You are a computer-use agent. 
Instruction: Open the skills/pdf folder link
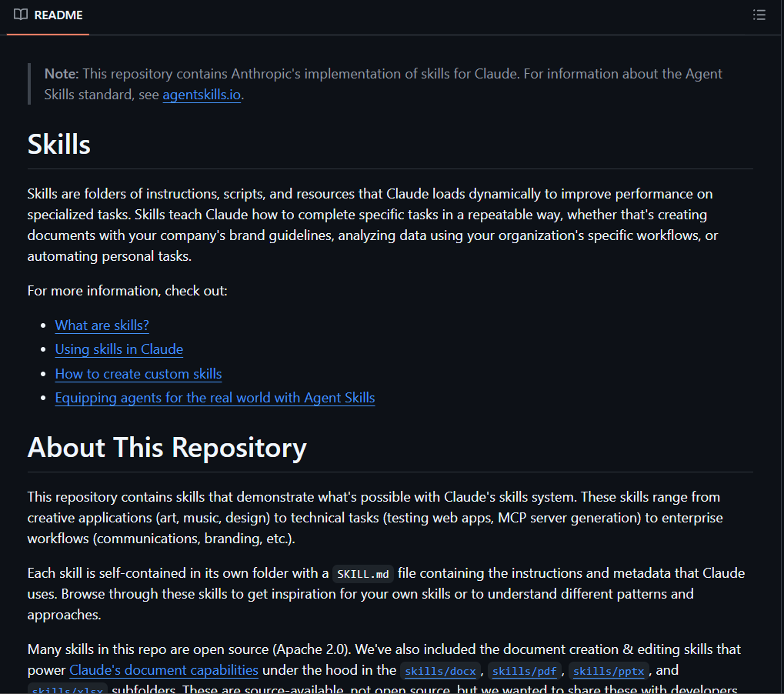click(524, 671)
